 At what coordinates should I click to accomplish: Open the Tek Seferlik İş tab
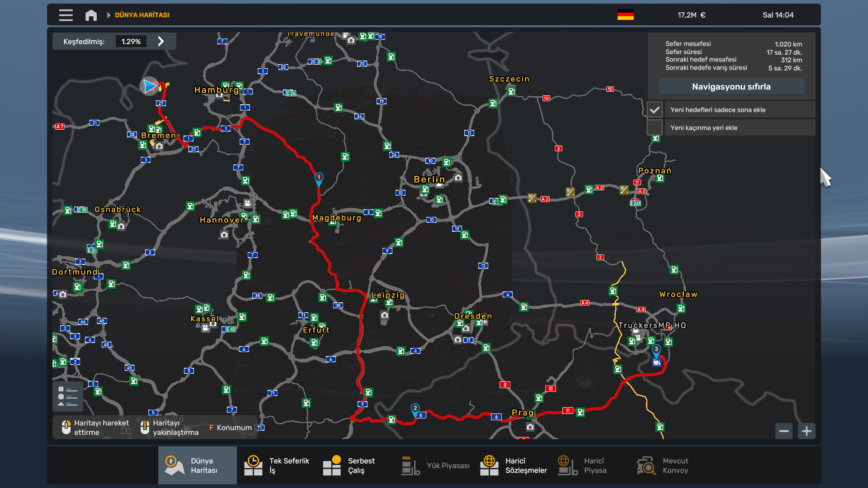tap(277, 465)
